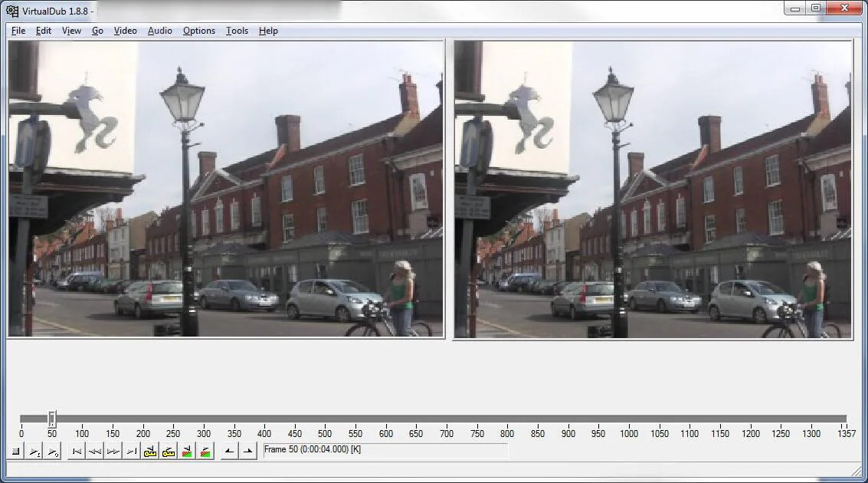Open the Go menu
This screenshot has height=483, width=868.
pyautogui.click(x=97, y=31)
